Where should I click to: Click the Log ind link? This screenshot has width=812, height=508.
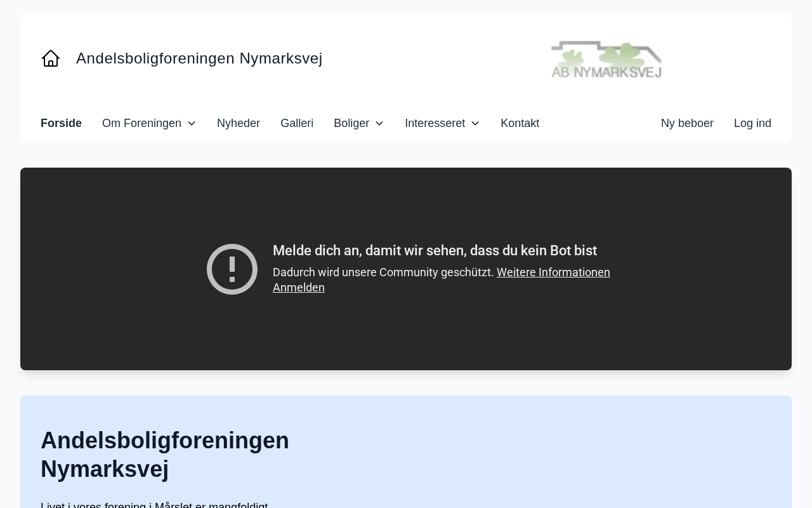tap(752, 123)
